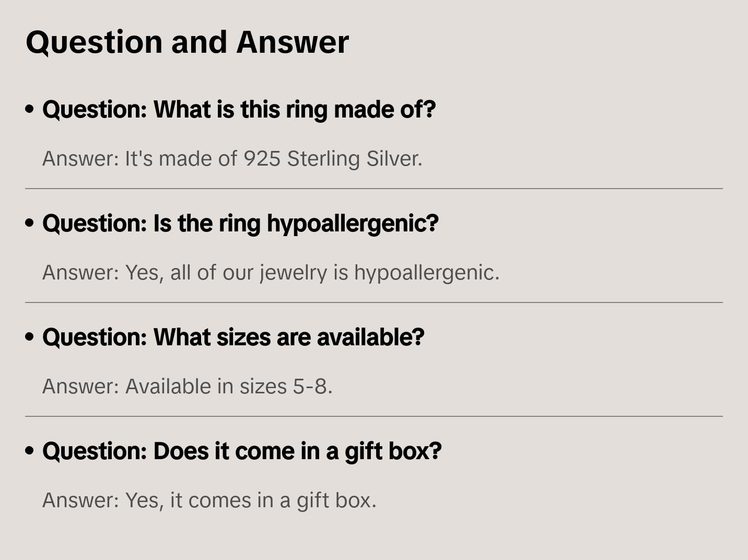Viewport: 748px width, 560px height.
Task: Expand the 'What is this ring made of?' question
Action: point(239,109)
